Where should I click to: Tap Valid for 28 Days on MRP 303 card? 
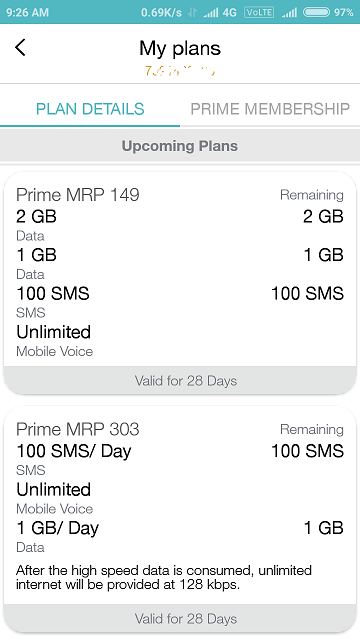tap(186, 619)
